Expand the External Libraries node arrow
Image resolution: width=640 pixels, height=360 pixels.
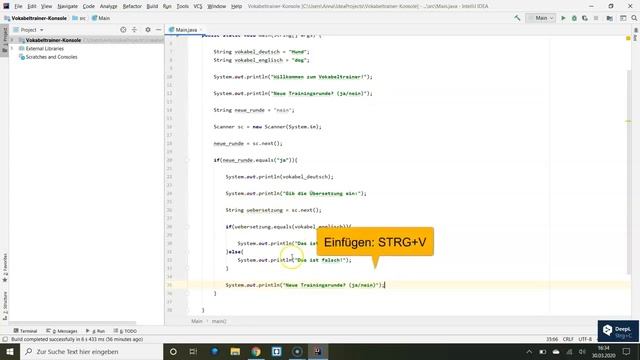point(12,49)
